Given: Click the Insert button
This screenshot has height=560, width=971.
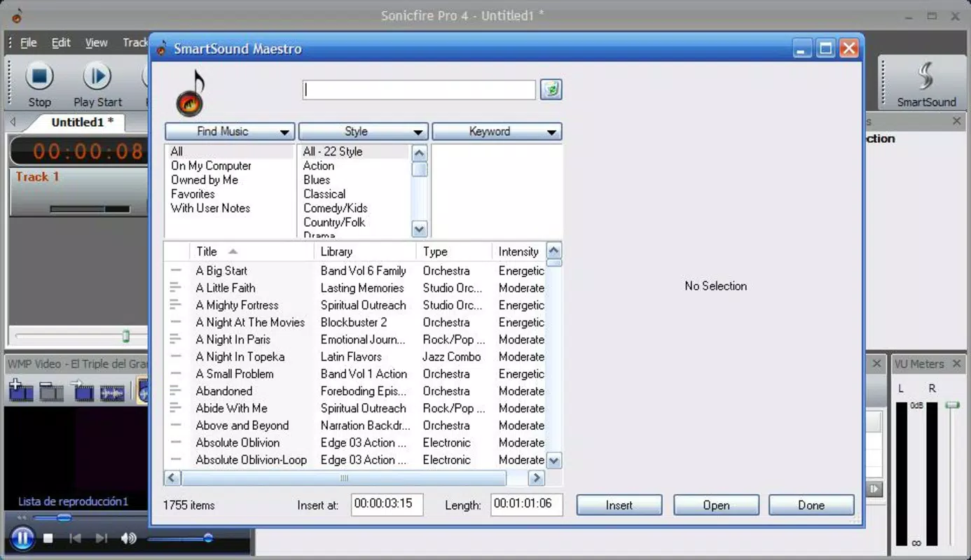Looking at the screenshot, I should point(619,505).
